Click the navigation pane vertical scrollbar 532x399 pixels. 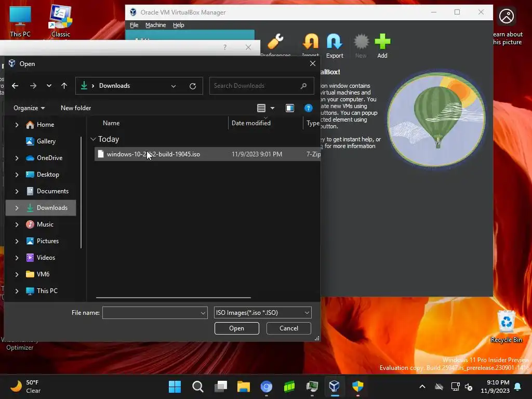click(81, 192)
